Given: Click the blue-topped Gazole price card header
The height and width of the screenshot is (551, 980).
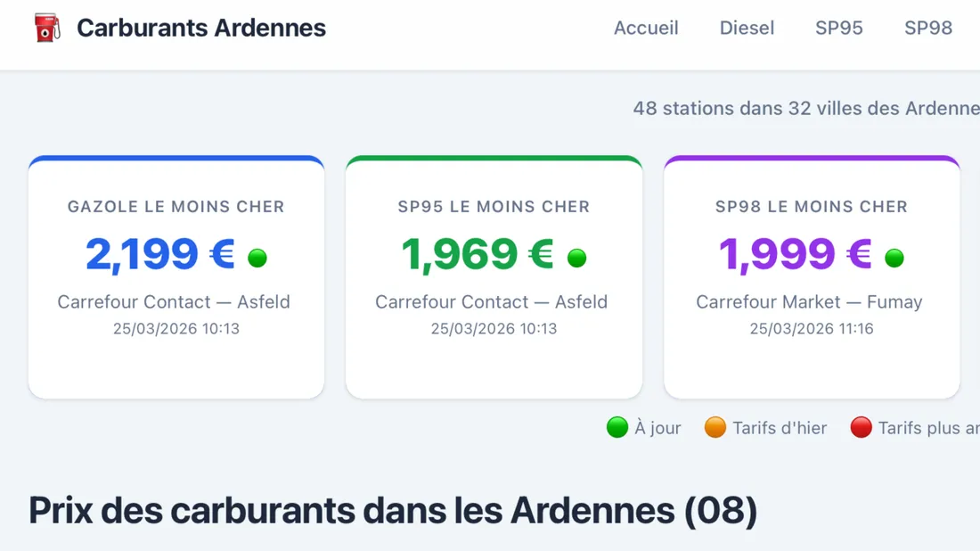Looking at the screenshot, I should click(x=176, y=207).
